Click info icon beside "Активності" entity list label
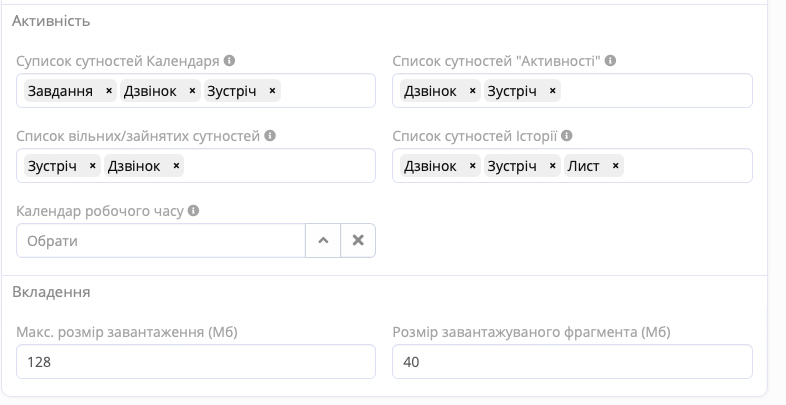The width and height of the screenshot is (786, 405). [x=610, y=61]
